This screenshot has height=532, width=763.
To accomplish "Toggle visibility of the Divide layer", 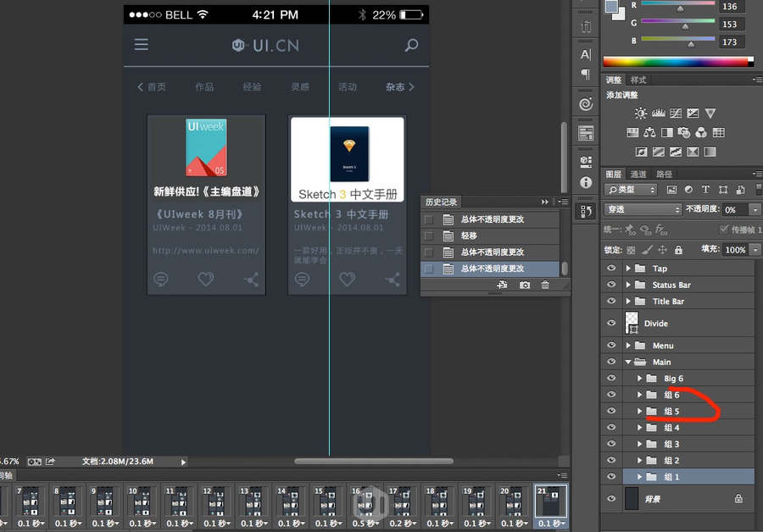I will point(611,323).
